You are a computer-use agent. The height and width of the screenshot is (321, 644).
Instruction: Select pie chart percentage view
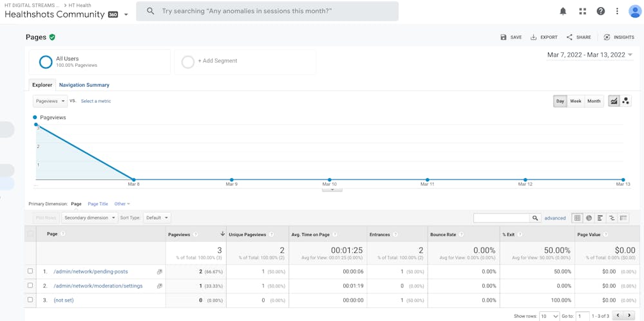(589, 218)
